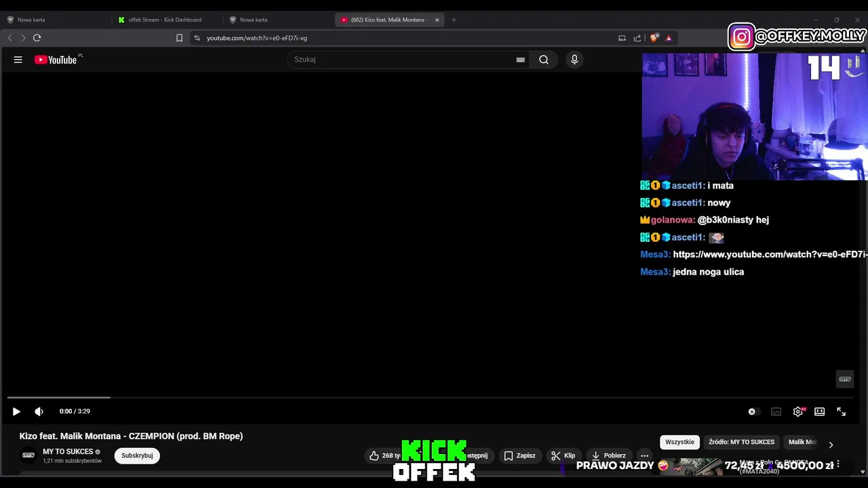Screen dimensions: 868x488
Task: Open the Brave Rewards triangle icon
Action: click(x=669, y=38)
